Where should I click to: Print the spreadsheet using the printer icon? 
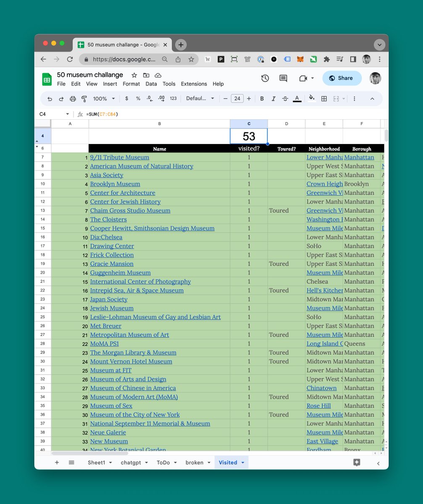(x=73, y=99)
